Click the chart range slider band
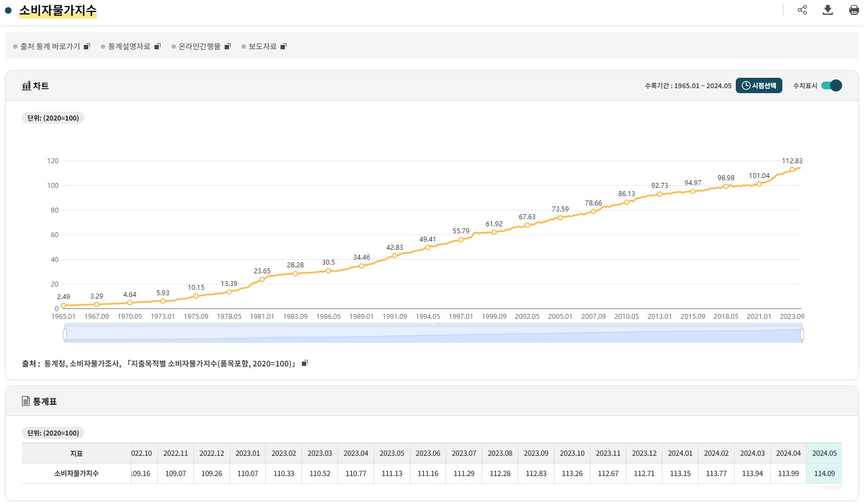The image size is (864, 504). 433,334
